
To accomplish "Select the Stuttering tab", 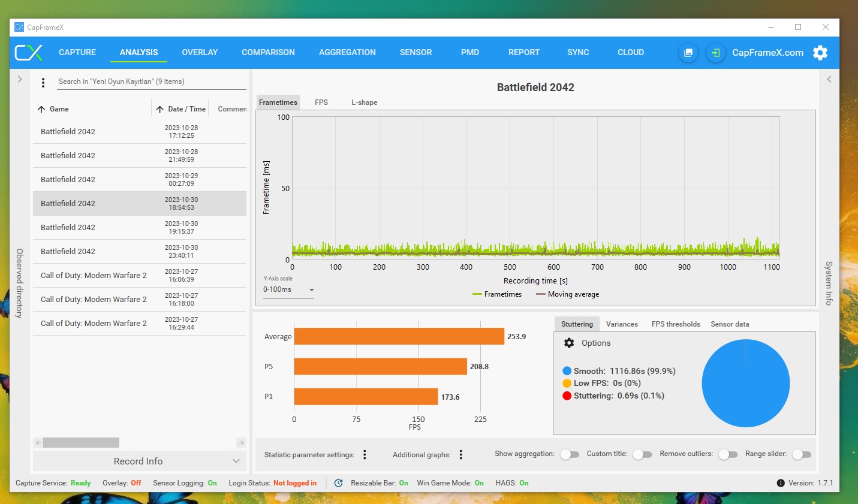I will click(577, 324).
